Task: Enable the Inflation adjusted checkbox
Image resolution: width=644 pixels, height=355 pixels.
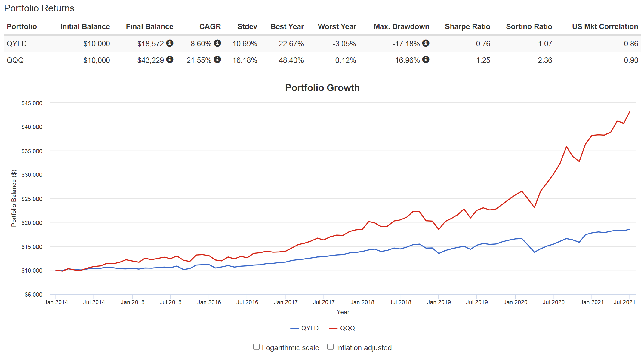Action: 330,347
